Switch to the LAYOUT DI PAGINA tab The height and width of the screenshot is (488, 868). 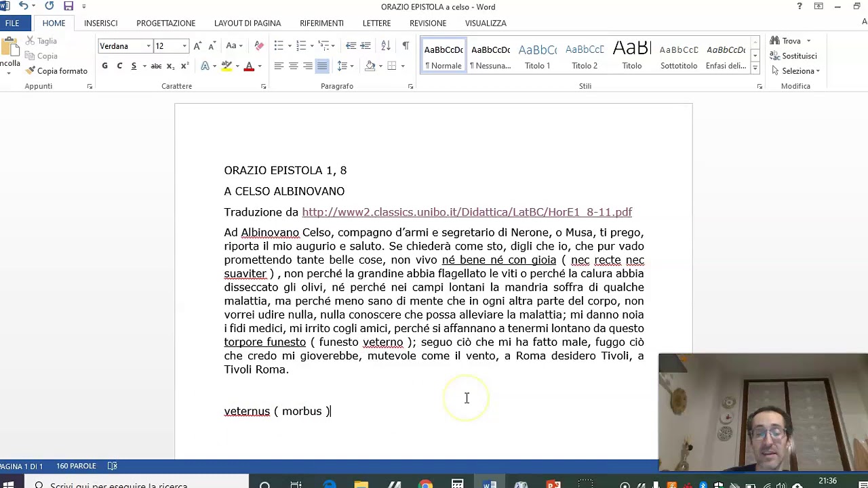248,23
